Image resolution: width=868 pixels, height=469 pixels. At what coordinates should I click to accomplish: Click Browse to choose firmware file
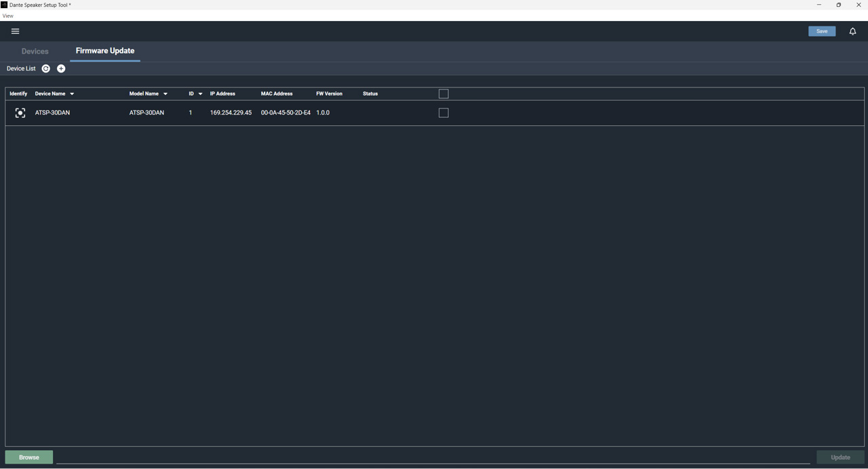(x=29, y=457)
